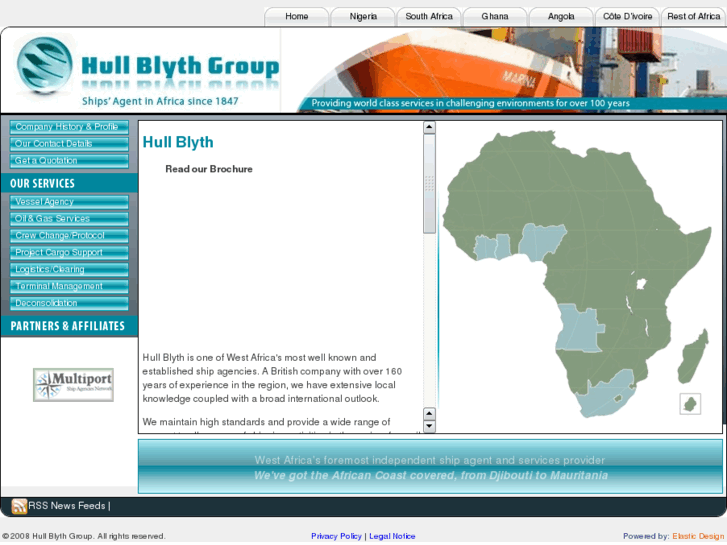The height and width of the screenshot is (545, 727).
Task: Open Our Contact Details
Action: pyautogui.click(x=69, y=144)
